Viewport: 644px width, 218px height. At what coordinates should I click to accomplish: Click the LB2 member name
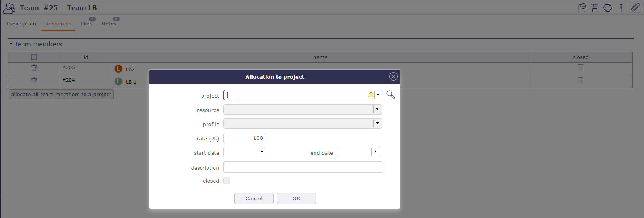coord(130,69)
